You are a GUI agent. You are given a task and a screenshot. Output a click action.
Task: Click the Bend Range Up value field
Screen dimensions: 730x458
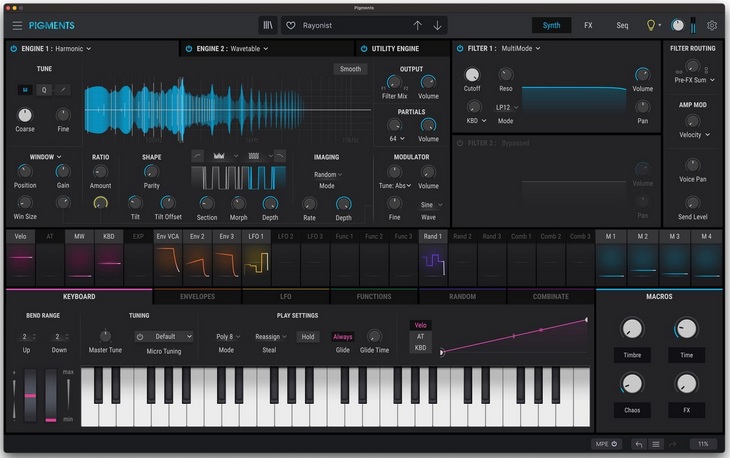[x=28, y=337]
